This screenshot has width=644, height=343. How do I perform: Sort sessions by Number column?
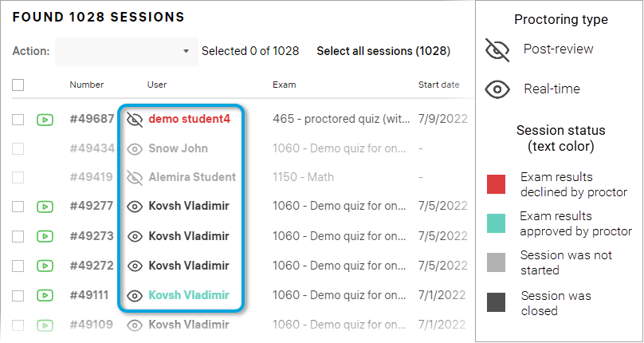click(86, 85)
